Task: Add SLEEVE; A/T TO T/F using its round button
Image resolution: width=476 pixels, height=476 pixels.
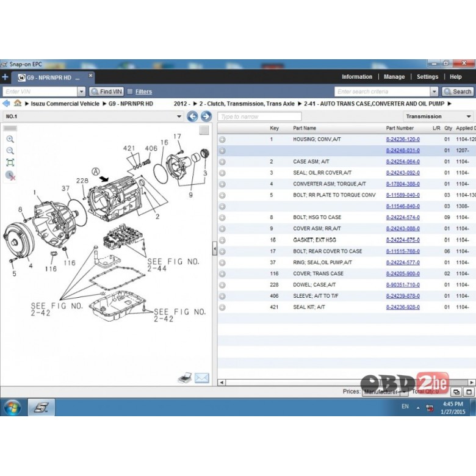Action: pyautogui.click(x=222, y=297)
